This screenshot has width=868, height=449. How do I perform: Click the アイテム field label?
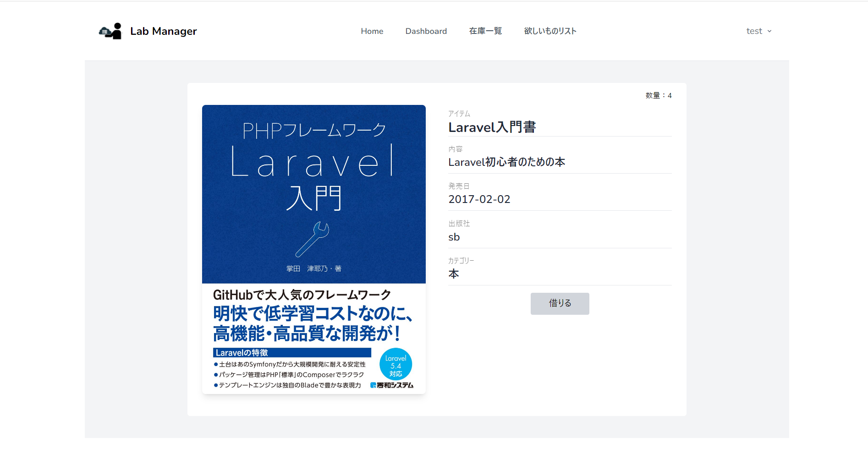coord(459,114)
